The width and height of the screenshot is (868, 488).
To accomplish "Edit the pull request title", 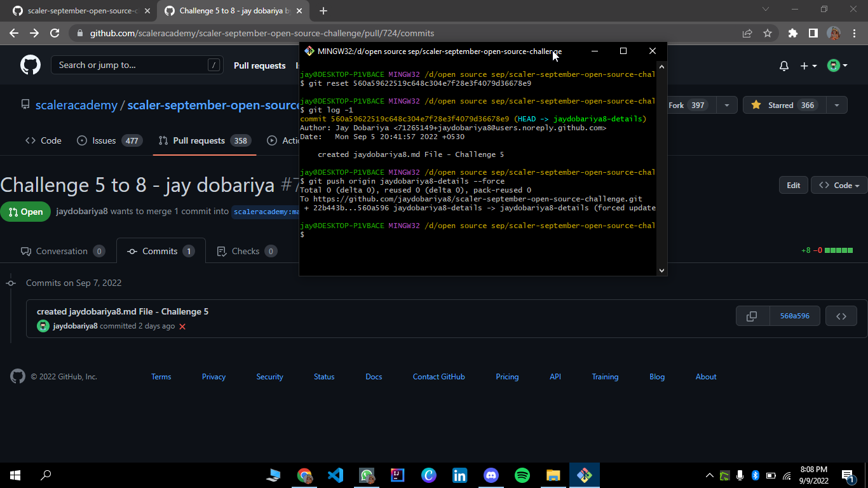I will pyautogui.click(x=793, y=185).
